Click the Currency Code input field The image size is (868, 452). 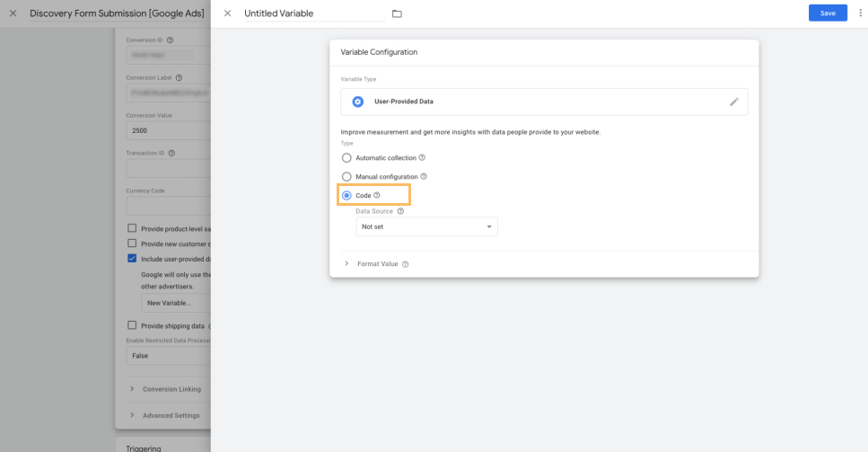click(x=168, y=206)
